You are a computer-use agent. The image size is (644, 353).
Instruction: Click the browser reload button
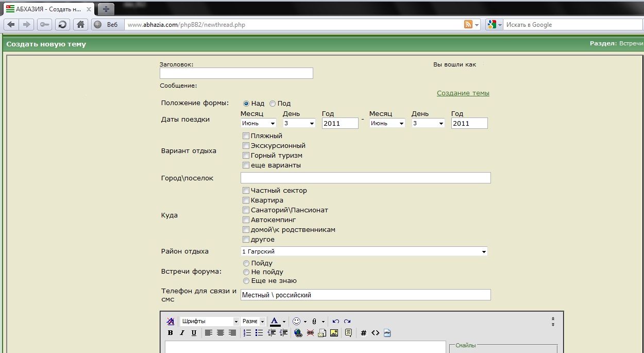point(62,24)
